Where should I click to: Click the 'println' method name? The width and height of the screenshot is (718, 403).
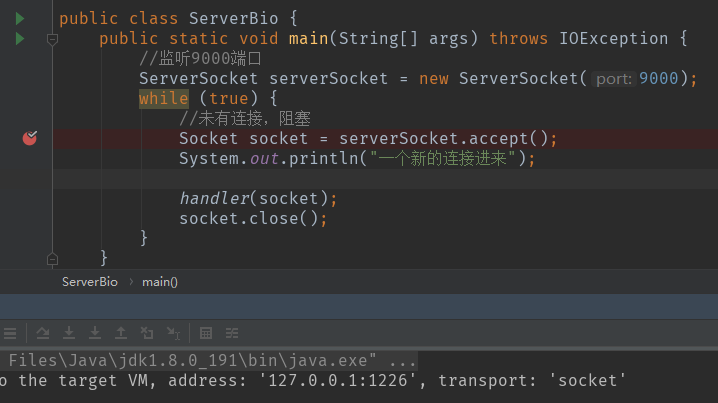(x=324, y=158)
